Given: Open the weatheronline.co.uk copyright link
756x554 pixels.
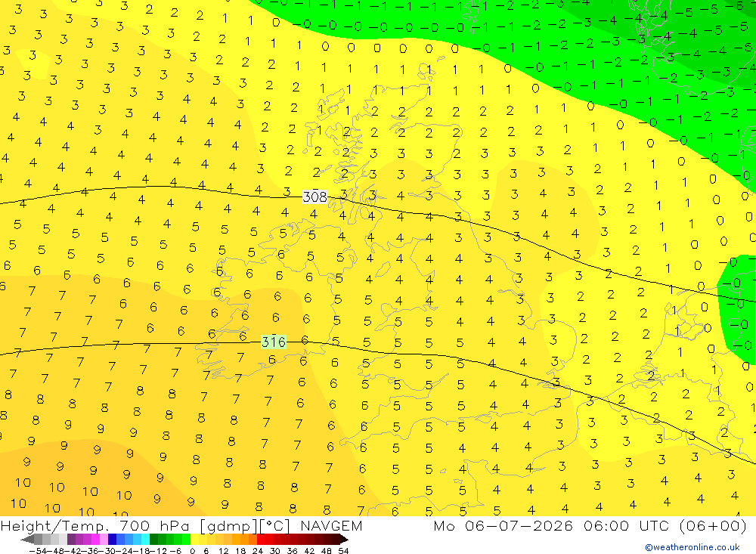Looking at the screenshot, I should coord(692,547).
